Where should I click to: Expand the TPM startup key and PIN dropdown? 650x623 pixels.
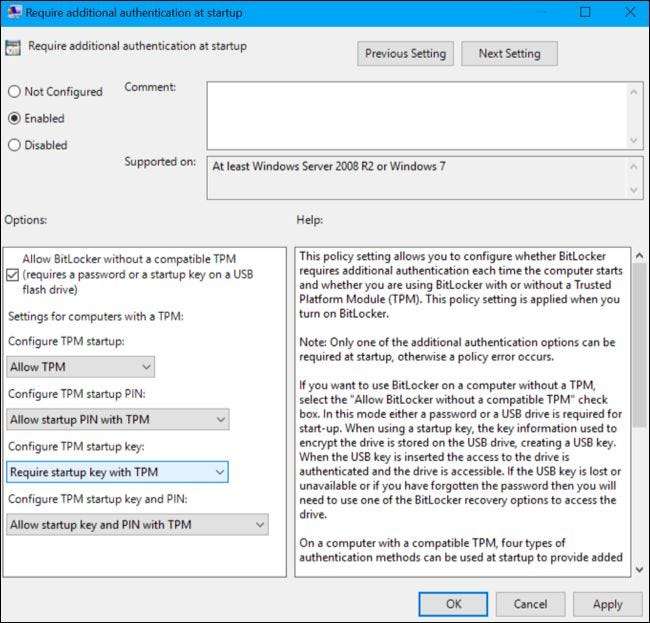[137, 524]
